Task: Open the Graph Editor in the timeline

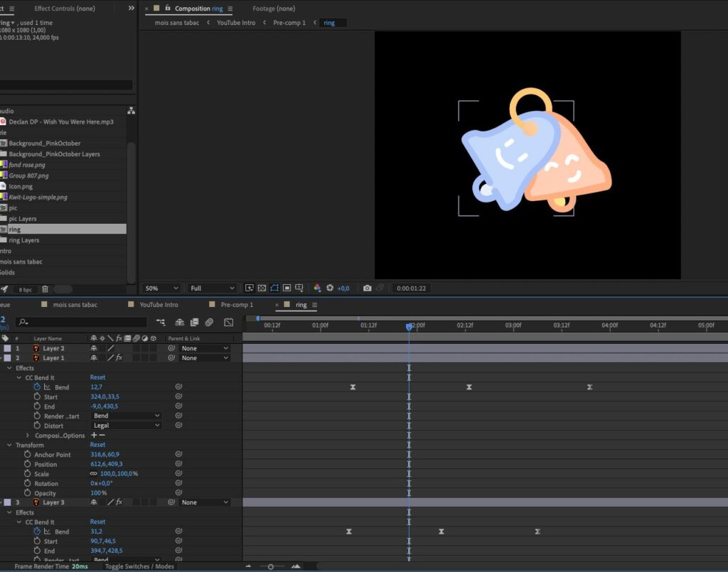Action: (x=228, y=323)
